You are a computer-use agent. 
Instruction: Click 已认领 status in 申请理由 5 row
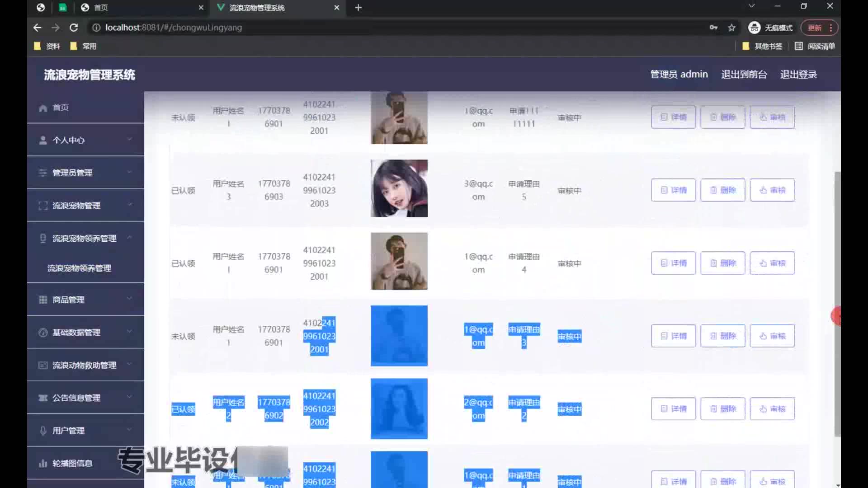[183, 191]
